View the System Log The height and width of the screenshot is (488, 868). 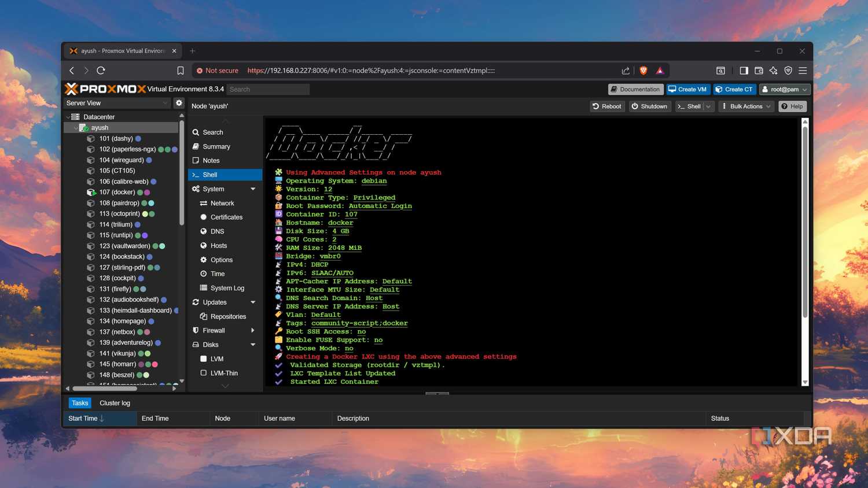click(227, 288)
